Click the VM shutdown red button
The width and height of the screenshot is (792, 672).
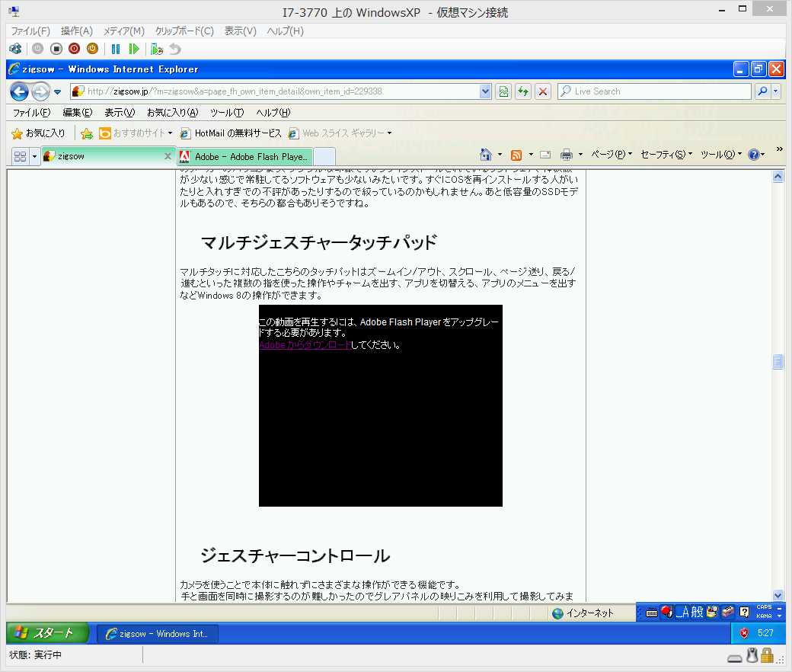pyautogui.click(x=74, y=49)
